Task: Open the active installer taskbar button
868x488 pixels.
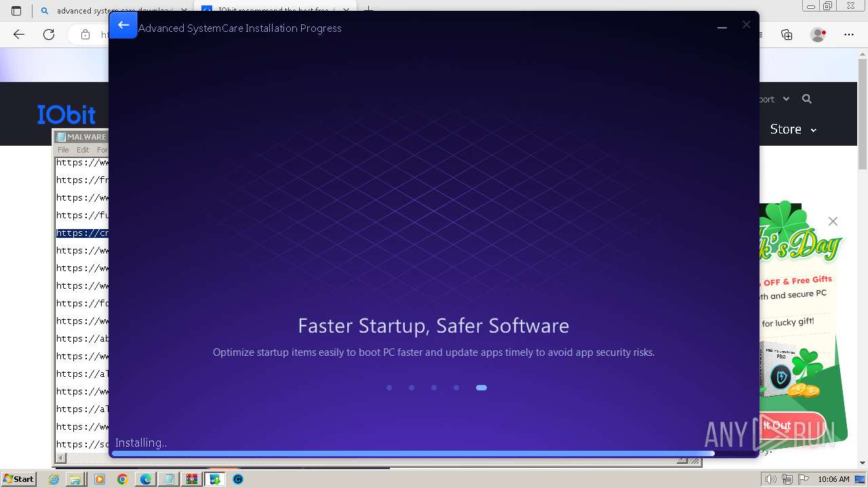Action: [x=215, y=479]
